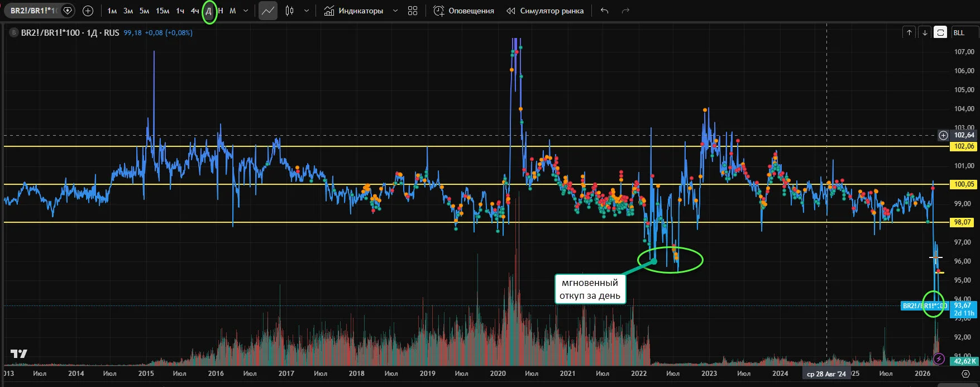Viewport: 980px width, 387px height.
Task: Click the plus button at price 102,64
Action: pyautogui.click(x=943, y=135)
